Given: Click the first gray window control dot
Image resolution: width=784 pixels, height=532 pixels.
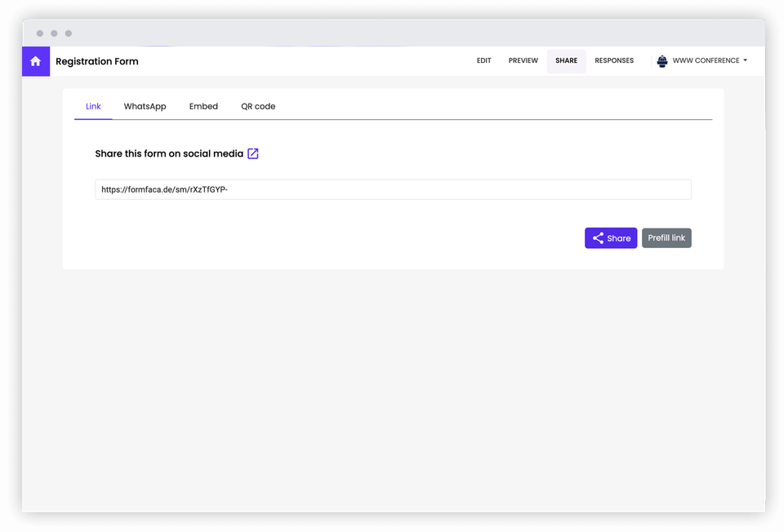Looking at the screenshot, I should [x=40, y=33].
